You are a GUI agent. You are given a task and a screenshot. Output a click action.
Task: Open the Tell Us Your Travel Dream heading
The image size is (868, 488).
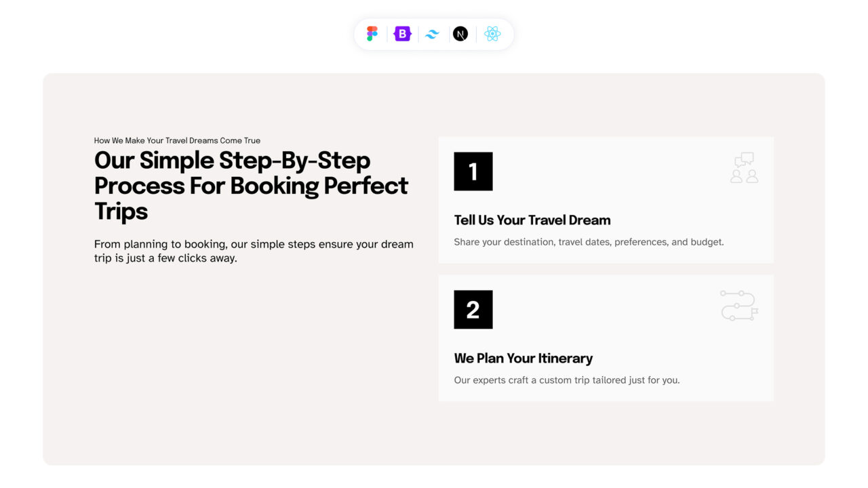click(532, 220)
